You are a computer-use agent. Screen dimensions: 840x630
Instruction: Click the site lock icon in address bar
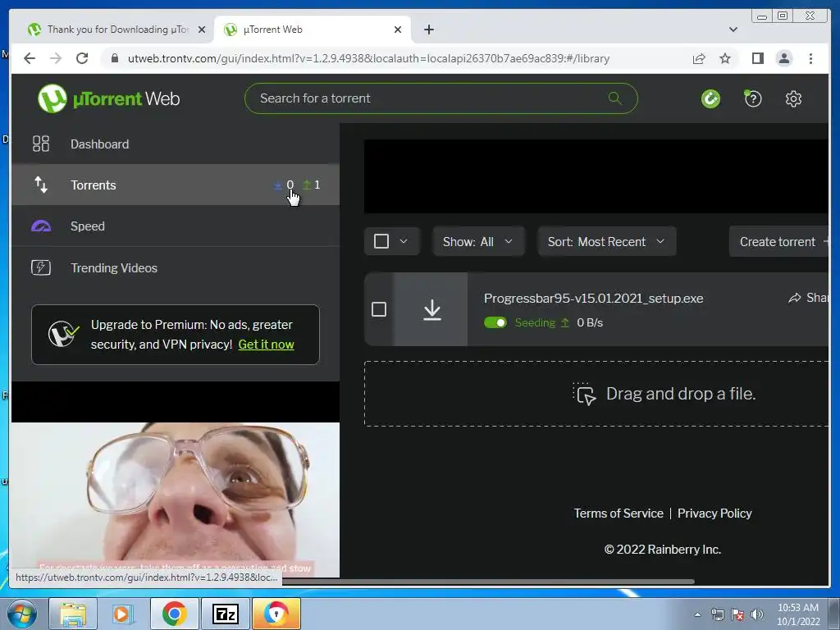click(114, 58)
